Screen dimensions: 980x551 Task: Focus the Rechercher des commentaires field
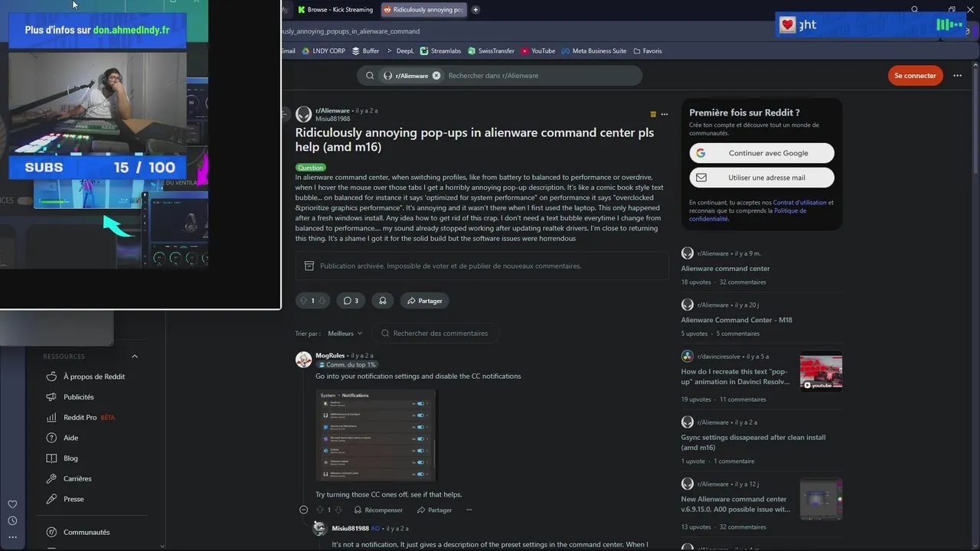[x=436, y=334]
